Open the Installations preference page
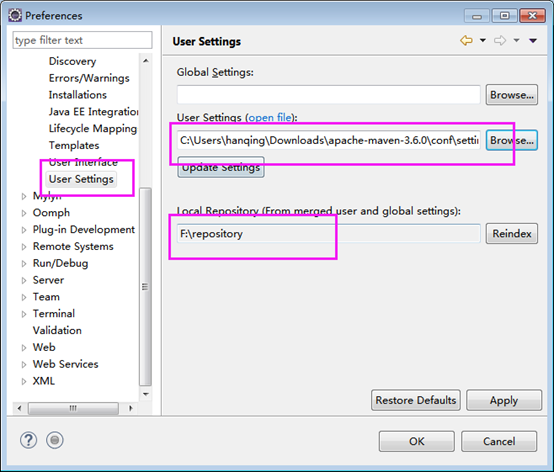This screenshot has height=472, width=554. (78, 95)
